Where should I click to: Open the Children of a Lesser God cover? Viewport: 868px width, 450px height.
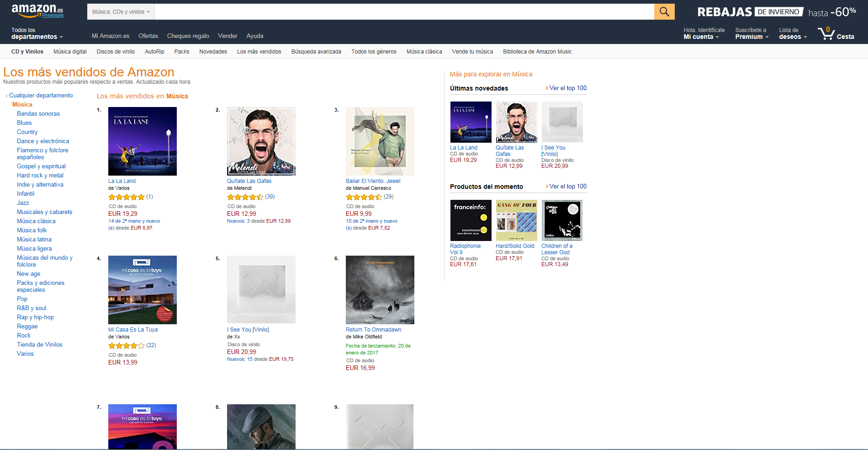click(562, 220)
